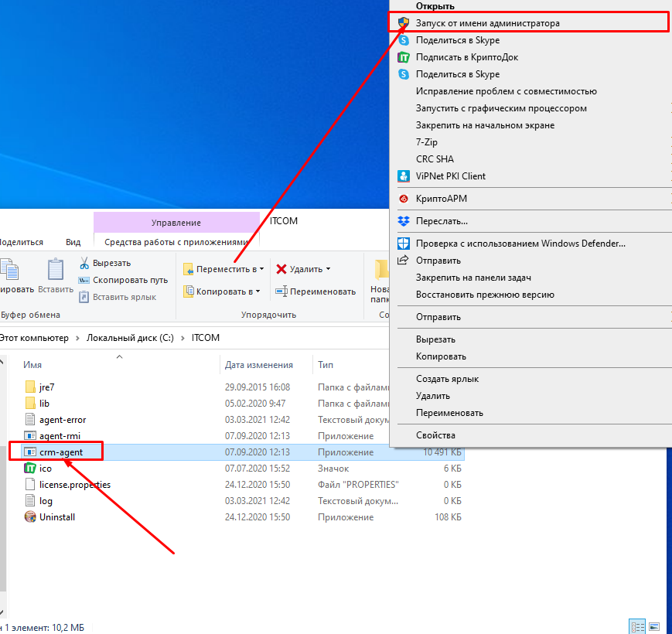The image size is (672, 634).
Task: Select Запуск от имени администратора
Action: point(487,23)
